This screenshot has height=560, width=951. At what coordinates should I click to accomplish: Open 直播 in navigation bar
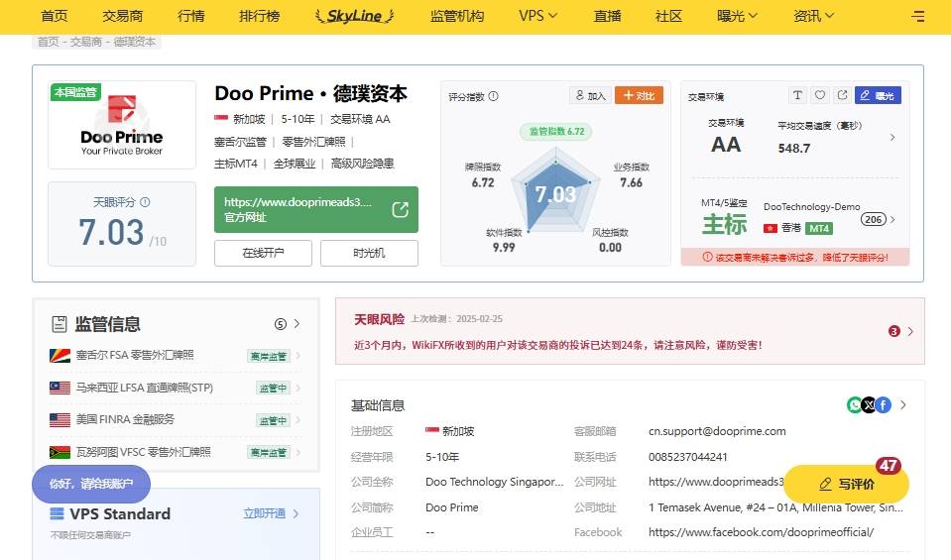[x=607, y=17]
